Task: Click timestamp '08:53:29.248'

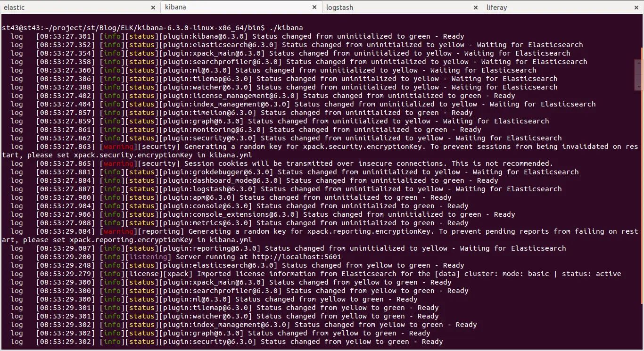Action: pos(66,265)
